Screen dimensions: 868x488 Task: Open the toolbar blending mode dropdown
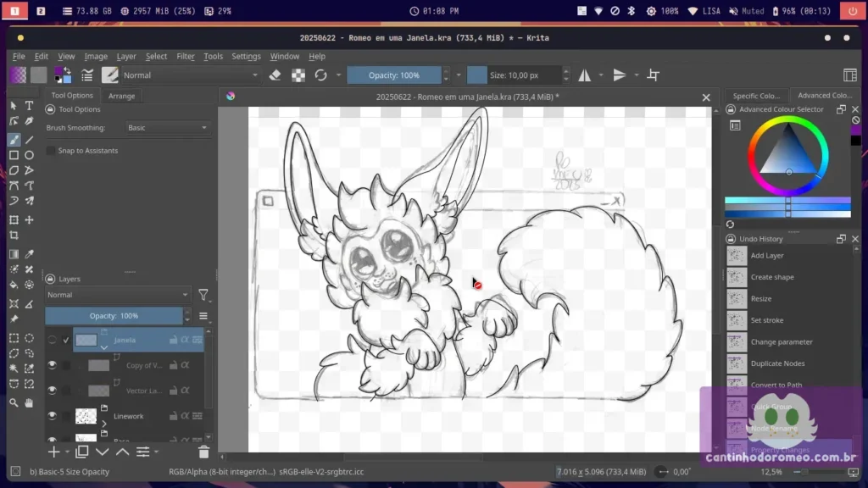click(x=191, y=75)
